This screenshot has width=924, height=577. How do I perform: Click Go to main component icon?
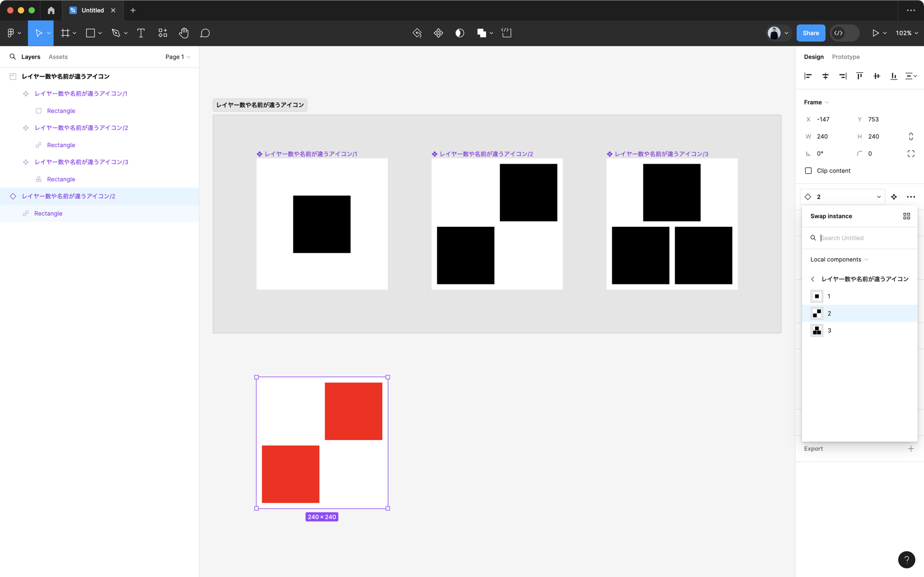pos(894,197)
